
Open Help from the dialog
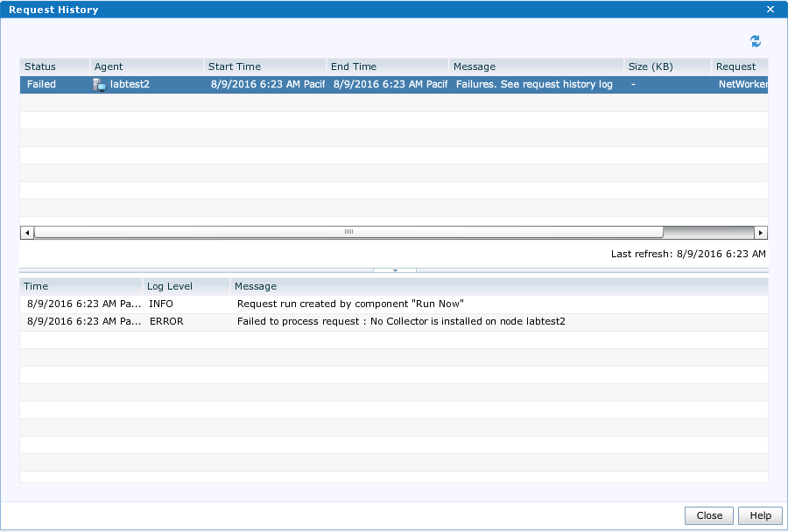[x=760, y=515]
